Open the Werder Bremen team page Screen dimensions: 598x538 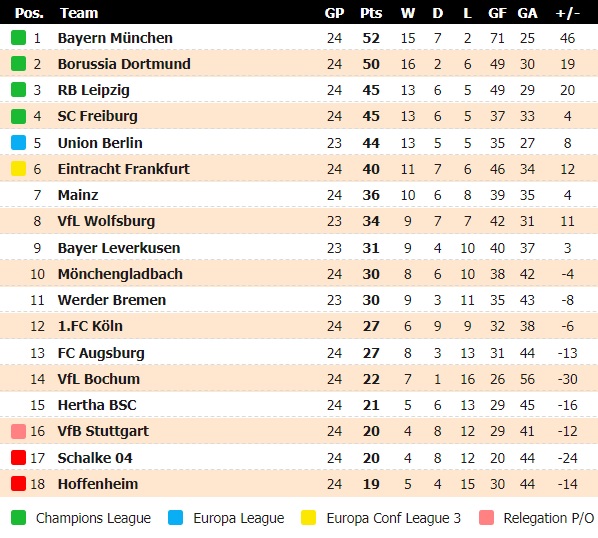click(112, 300)
